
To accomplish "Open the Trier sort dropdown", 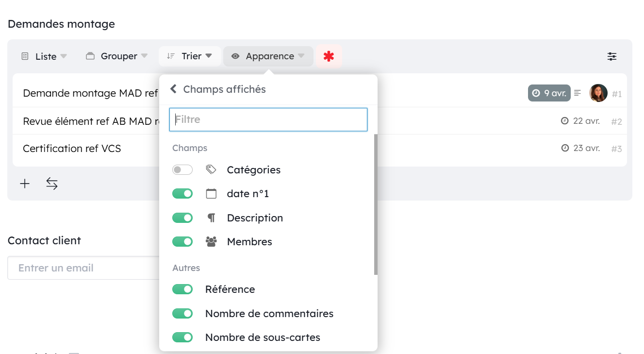I will [x=190, y=56].
